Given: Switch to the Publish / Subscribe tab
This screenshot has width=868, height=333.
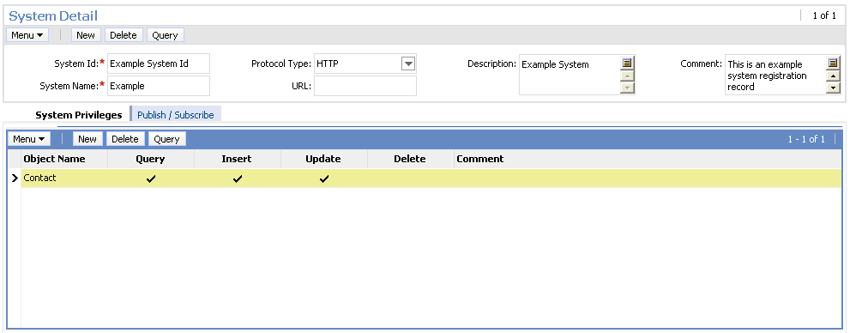Looking at the screenshot, I should tap(176, 115).
